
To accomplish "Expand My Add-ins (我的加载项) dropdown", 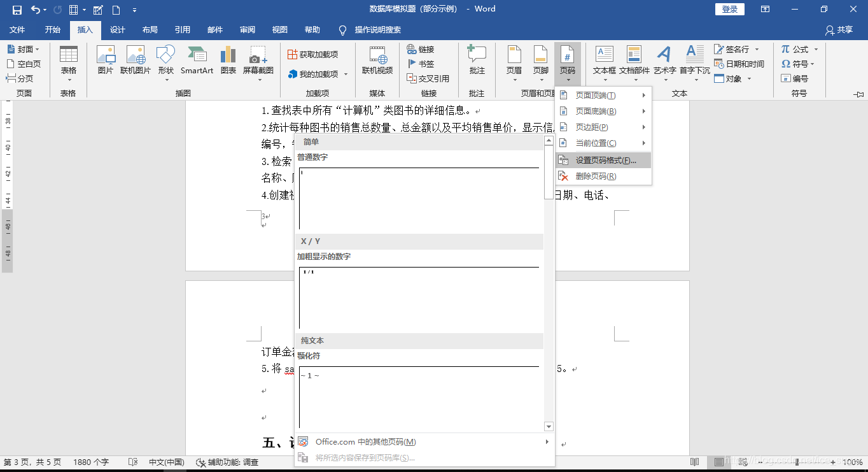I will coord(346,75).
